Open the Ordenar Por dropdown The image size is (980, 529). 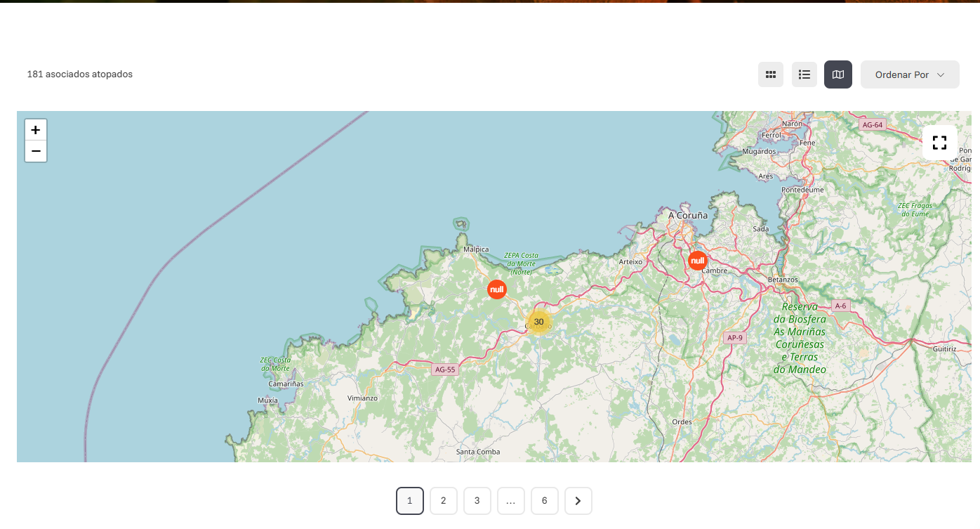pos(910,74)
